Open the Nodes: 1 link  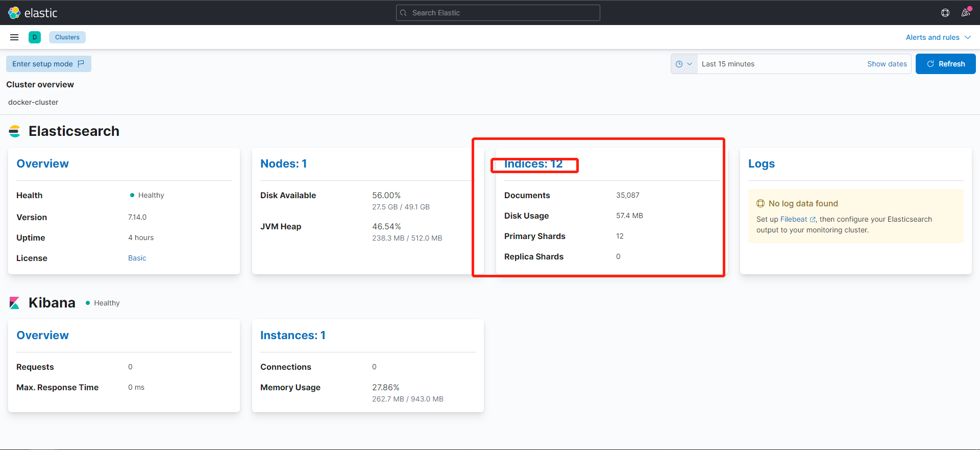click(x=283, y=163)
